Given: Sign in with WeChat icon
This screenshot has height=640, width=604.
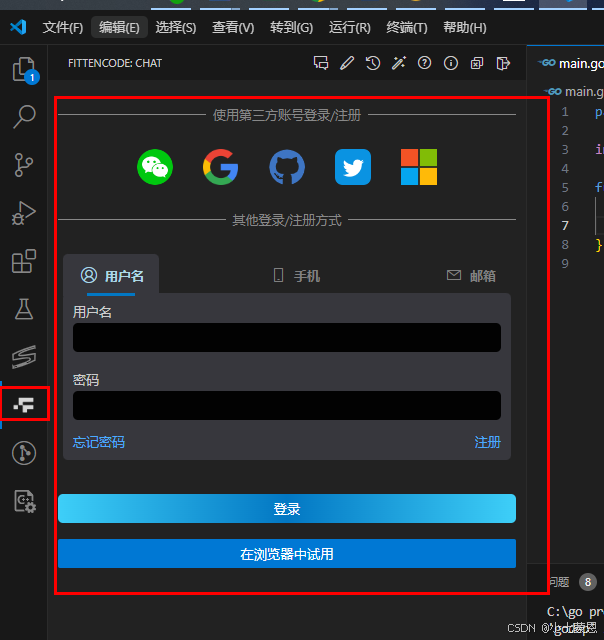Looking at the screenshot, I should click(155, 167).
